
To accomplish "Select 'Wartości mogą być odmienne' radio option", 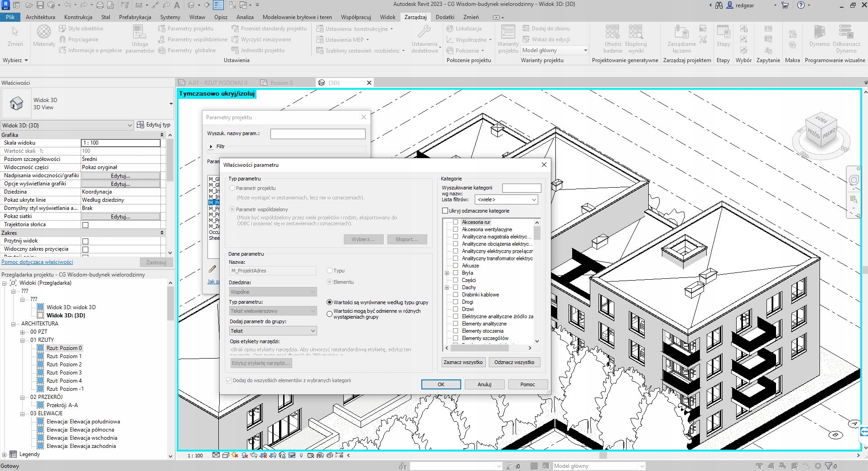I will pos(329,314).
